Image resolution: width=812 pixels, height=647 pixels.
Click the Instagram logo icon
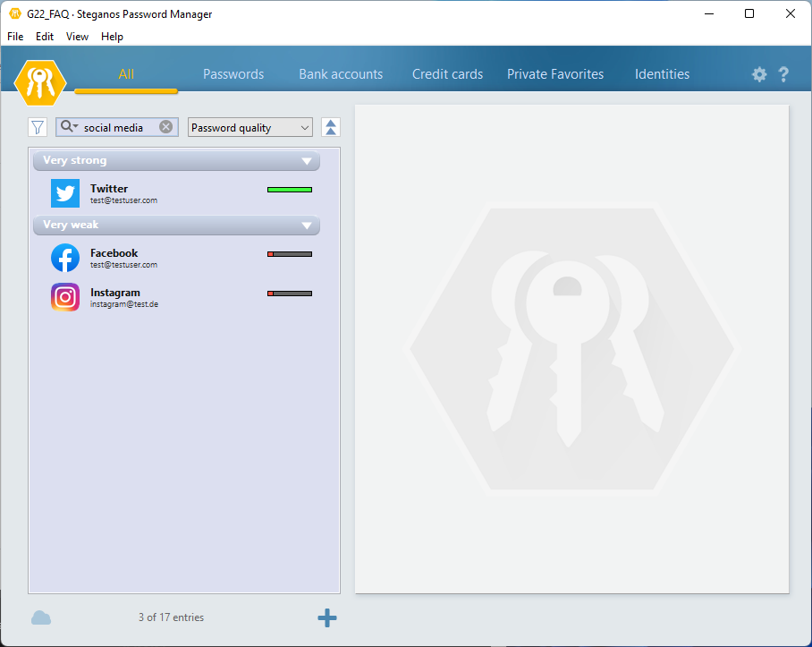[x=65, y=297]
